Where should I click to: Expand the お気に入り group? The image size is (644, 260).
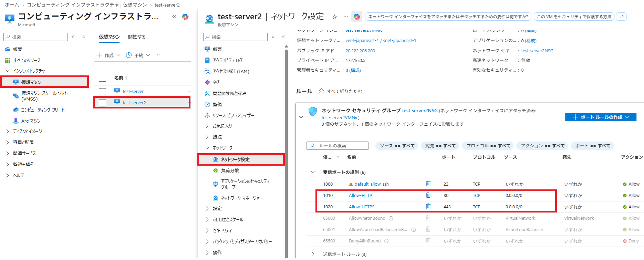(207, 126)
